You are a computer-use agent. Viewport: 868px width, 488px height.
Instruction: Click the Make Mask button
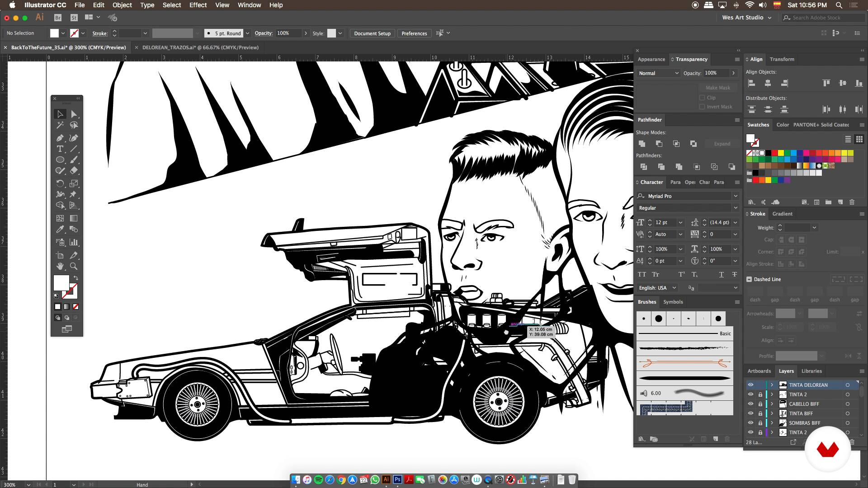[x=717, y=88]
